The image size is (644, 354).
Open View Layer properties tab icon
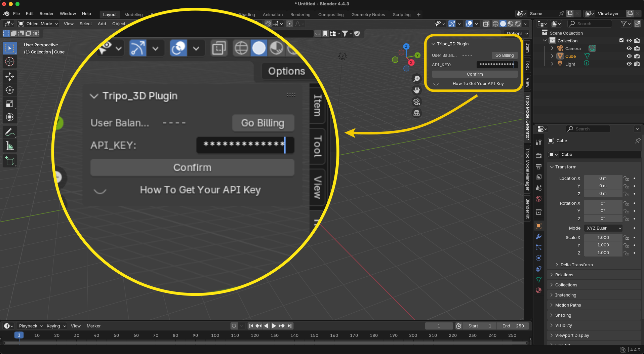[539, 177]
